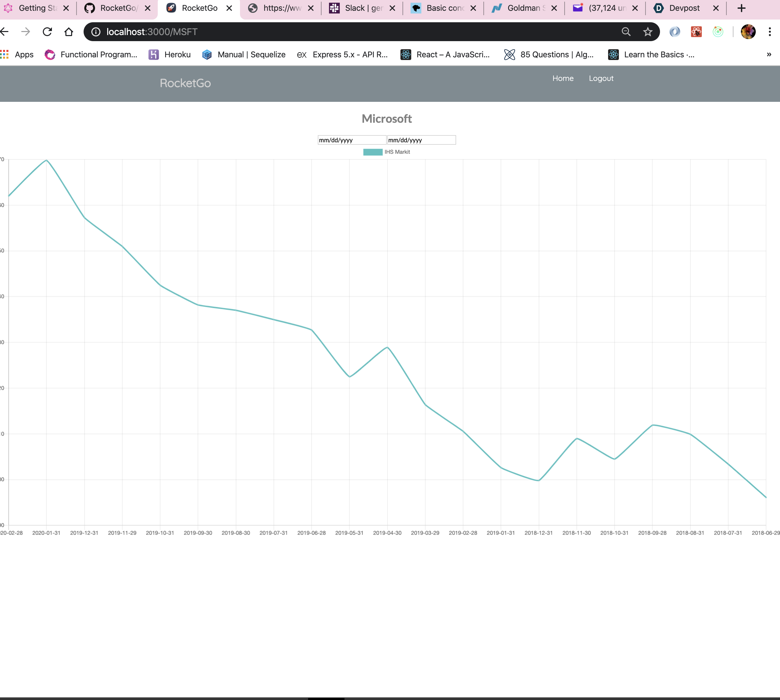The image size is (780, 700).
Task: Click the user profile avatar icon
Action: pos(748,32)
